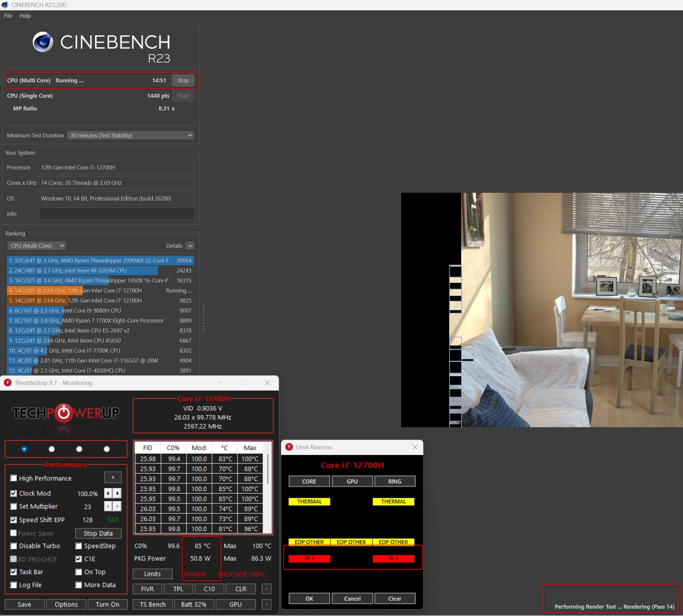Enable the SpeedStep checkbox
Screen dimensions: 683x616
pyautogui.click(x=78, y=546)
